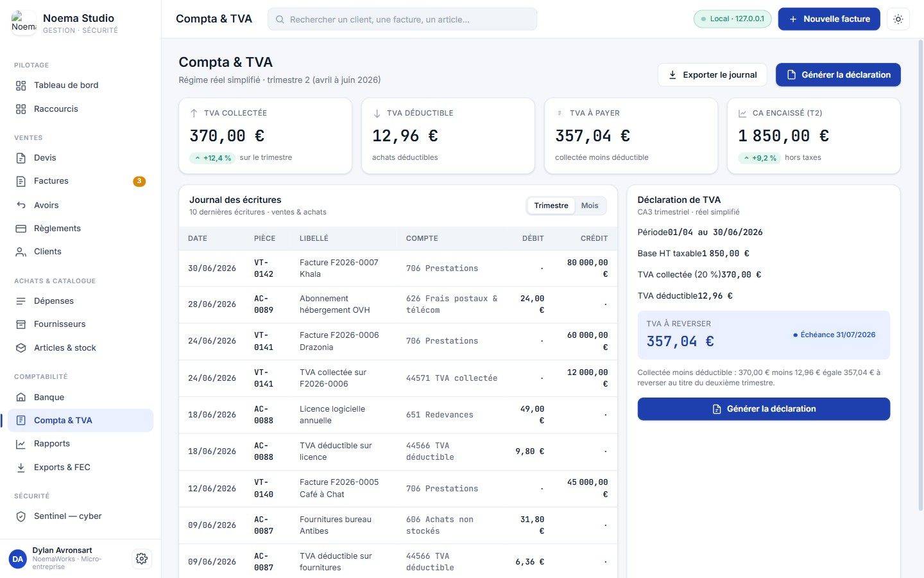Click the +12,4 % trend badge

click(212, 158)
